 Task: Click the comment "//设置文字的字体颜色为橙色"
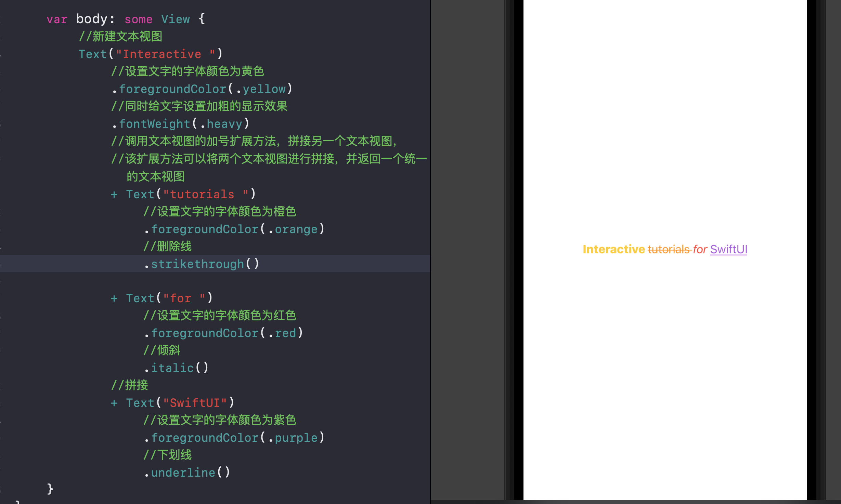[220, 211]
